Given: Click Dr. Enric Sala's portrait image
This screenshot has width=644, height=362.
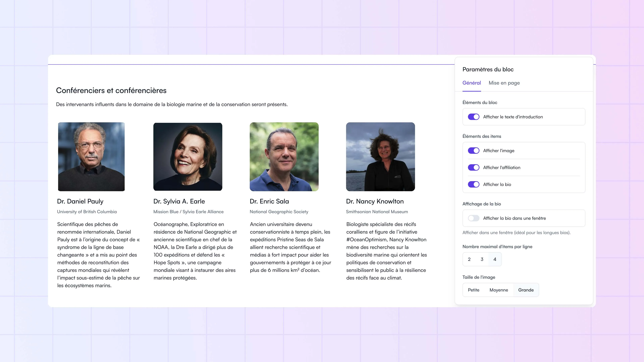Looking at the screenshot, I should click(x=284, y=157).
